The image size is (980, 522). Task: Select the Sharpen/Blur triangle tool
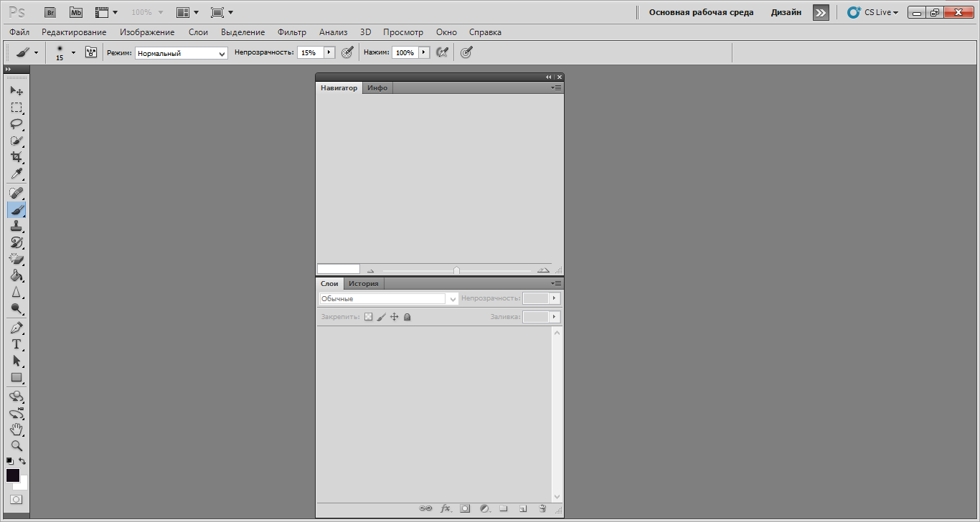click(16, 293)
